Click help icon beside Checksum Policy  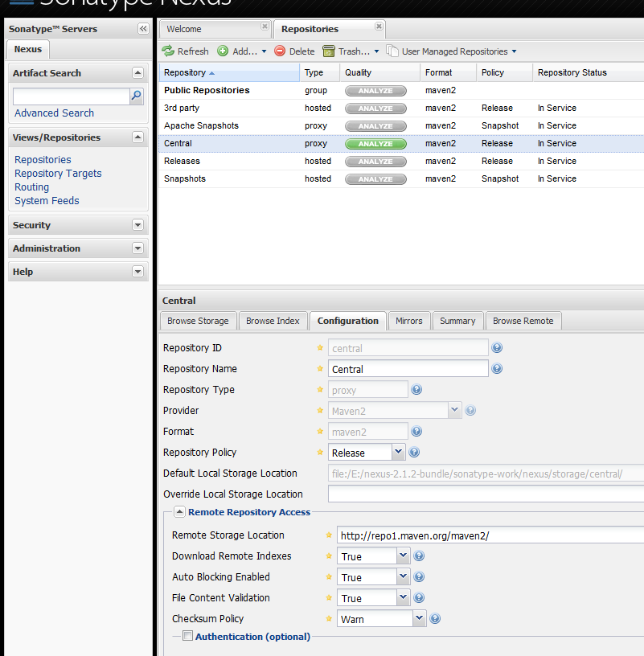click(x=435, y=618)
